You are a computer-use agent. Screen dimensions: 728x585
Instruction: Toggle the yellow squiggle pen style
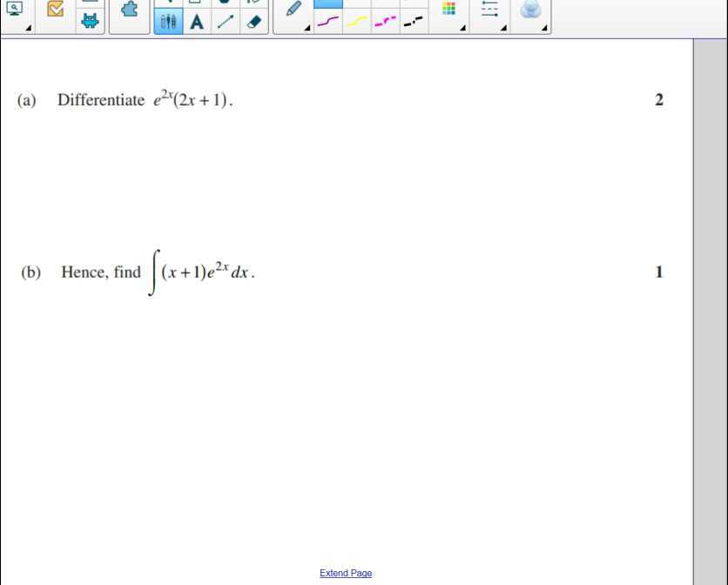pos(356,21)
